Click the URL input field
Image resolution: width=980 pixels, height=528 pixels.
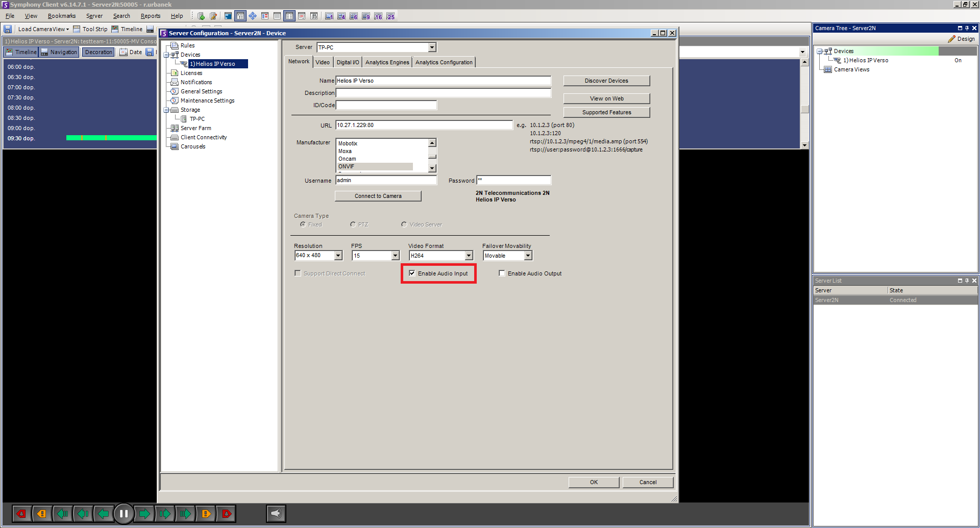coord(424,125)
